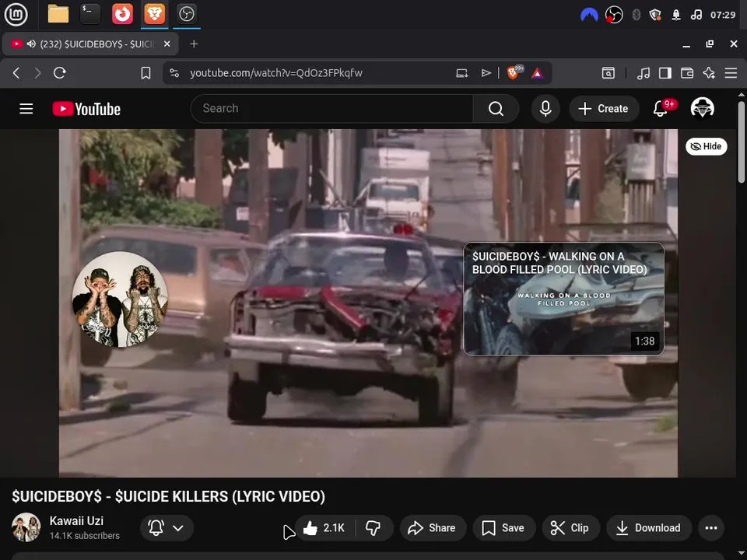Start voice search with the microphone

545,109
